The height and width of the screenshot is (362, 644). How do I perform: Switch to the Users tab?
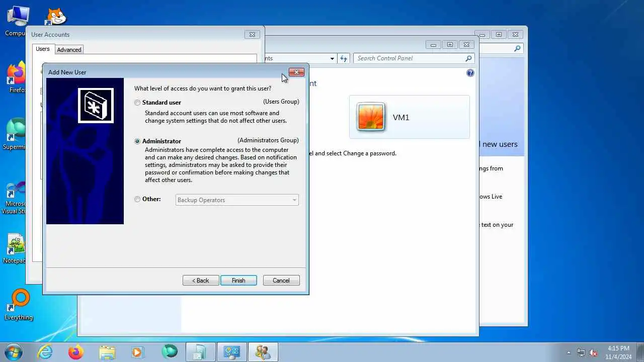[x=43, y=49]
